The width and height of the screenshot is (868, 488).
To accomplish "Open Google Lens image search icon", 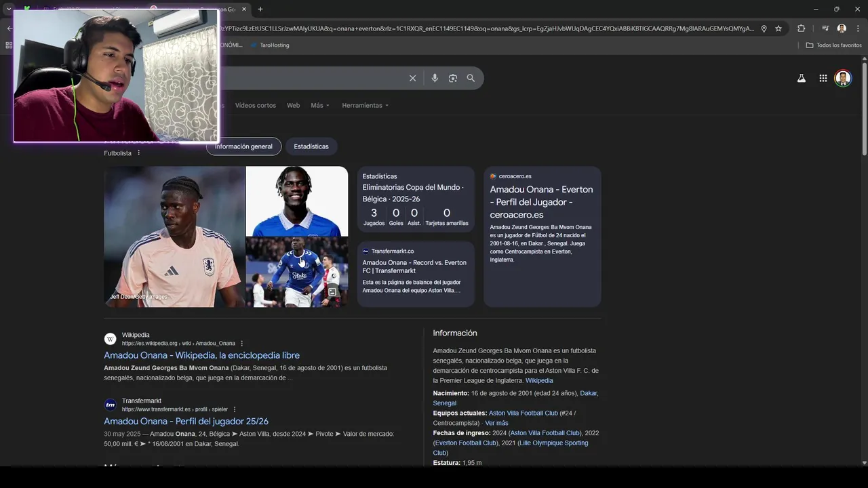I will (x=453, y=78).
